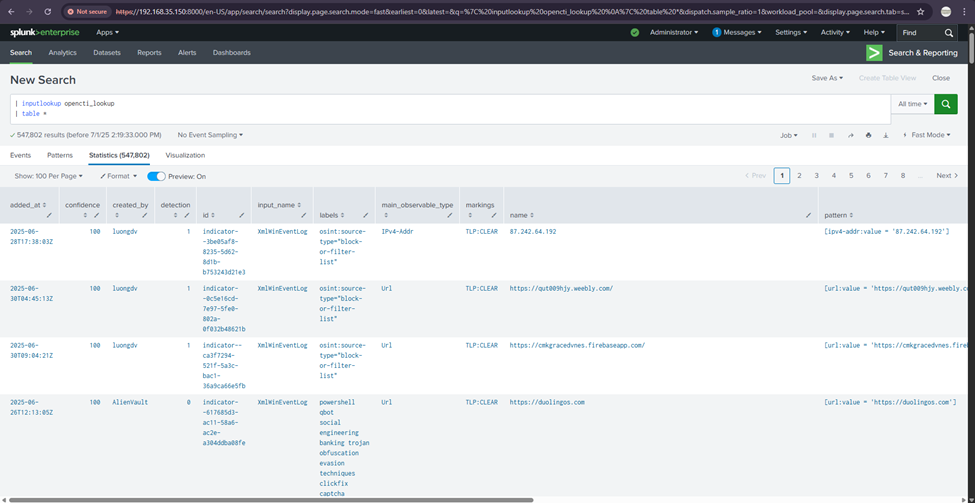
Task: Click the edit pencil in added_at column
Action: [x=51, y=214]
